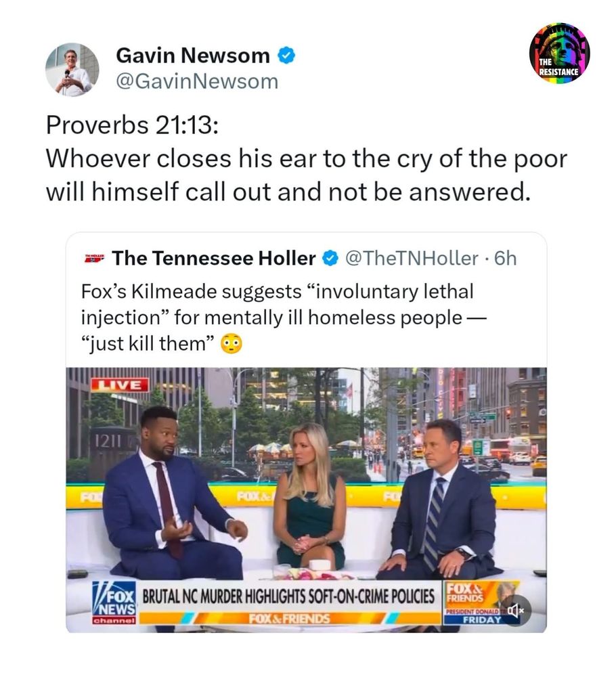The height and width of the screenshot is (677, 616).
Task: Click the President Donald Friday promo thumbnail
Action: click(x=481, y=603)
